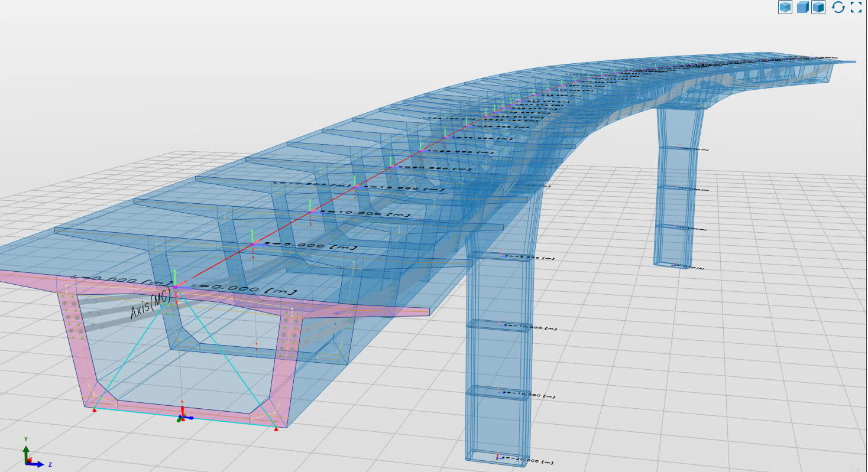
Task: Select the outlined solid cube display icon
Action: [818, 7]
